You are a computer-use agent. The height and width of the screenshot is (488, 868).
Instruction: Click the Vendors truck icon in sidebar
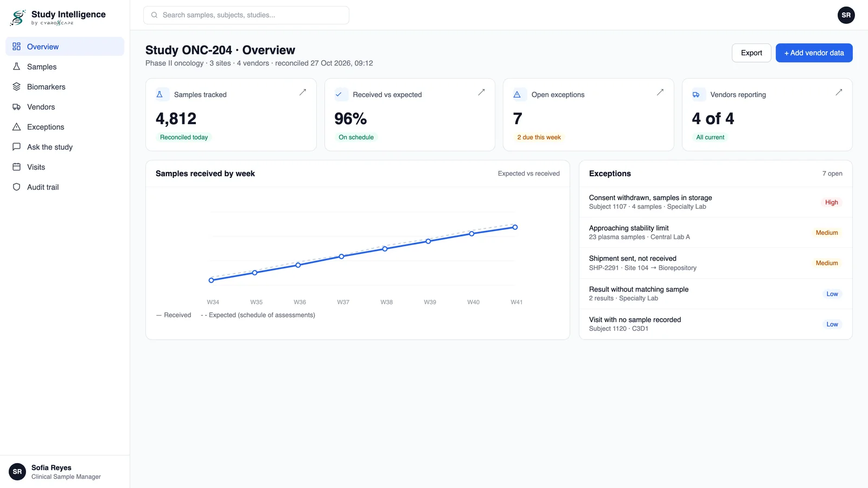16,107
